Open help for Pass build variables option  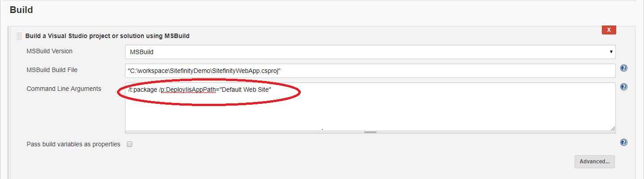pyautogui.click(x=623, y=143)
